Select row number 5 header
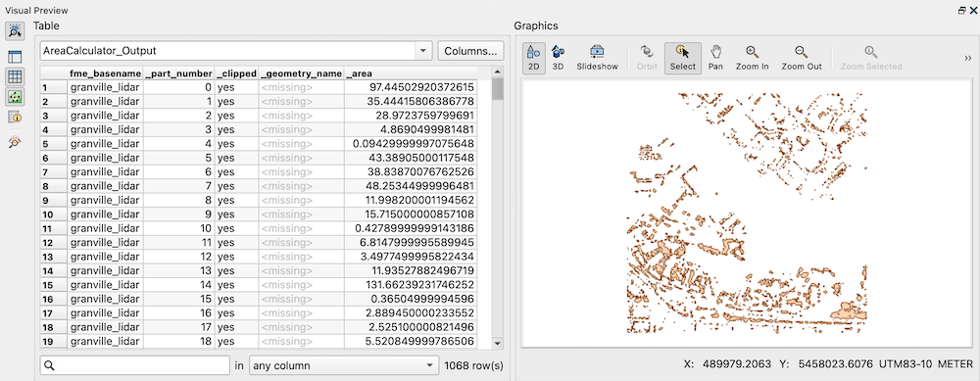Screen dimensions: 980x381 (54, 144)
